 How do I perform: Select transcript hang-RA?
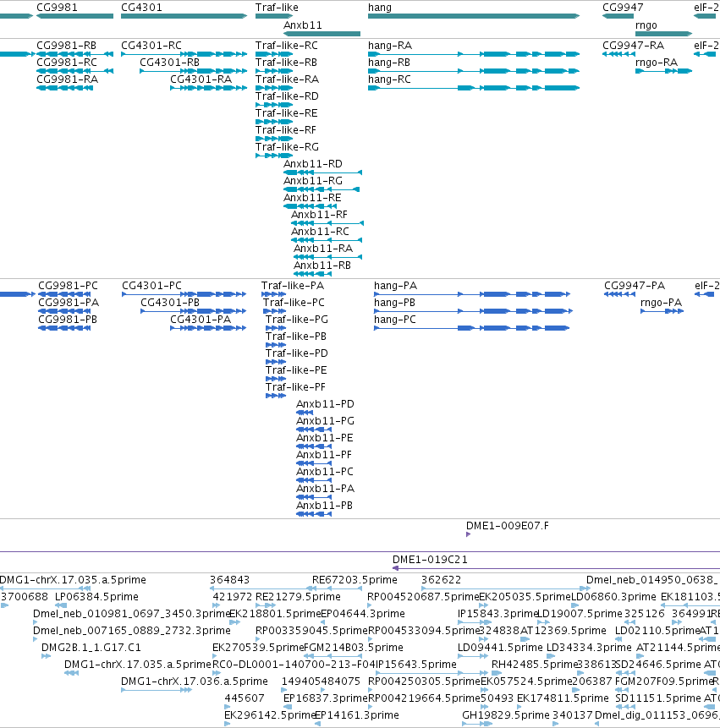(474, 54)
